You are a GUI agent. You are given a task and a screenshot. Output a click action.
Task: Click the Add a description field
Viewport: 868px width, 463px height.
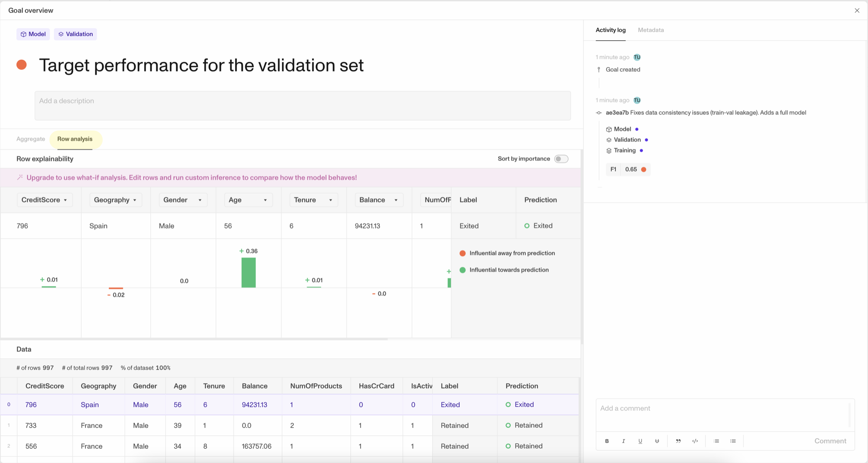[303, 105]
